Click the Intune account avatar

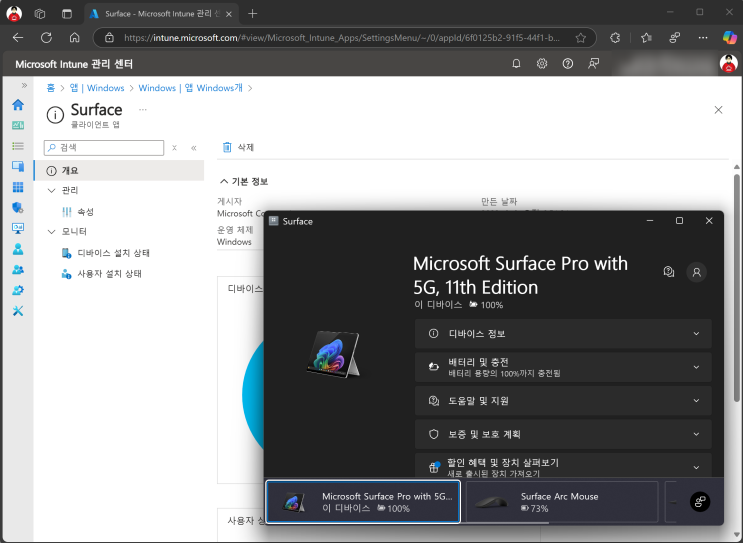click(x=728, y=63)
